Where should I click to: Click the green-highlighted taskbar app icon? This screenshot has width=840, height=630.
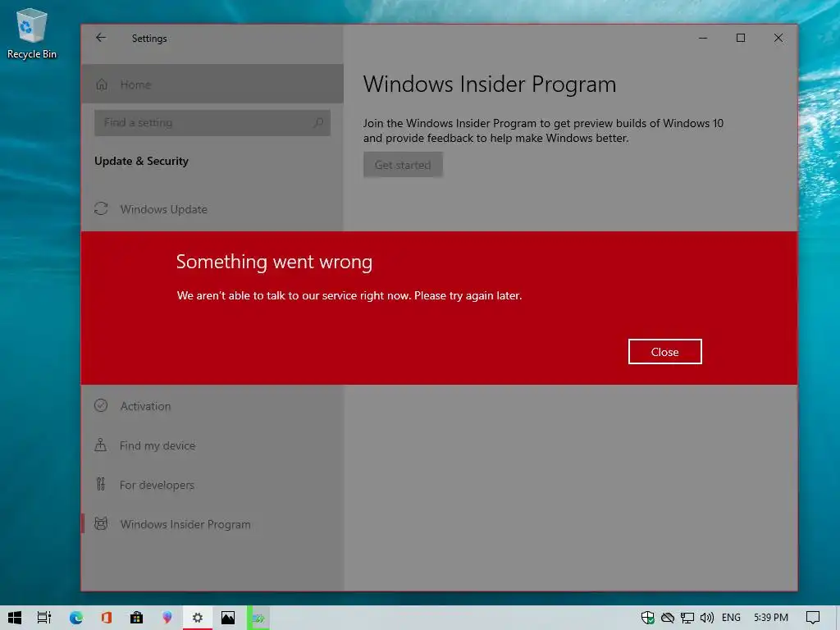point(258,619)
